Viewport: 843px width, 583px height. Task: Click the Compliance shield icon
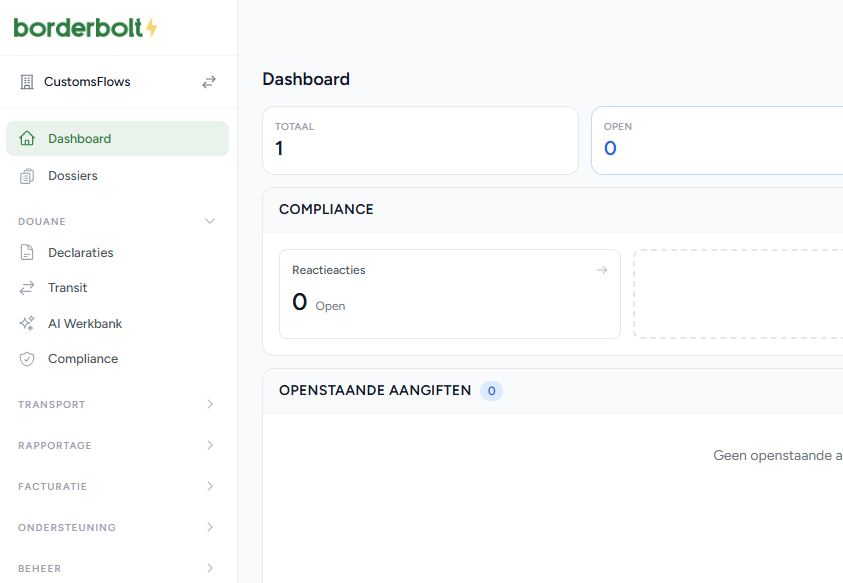(27, 359)
